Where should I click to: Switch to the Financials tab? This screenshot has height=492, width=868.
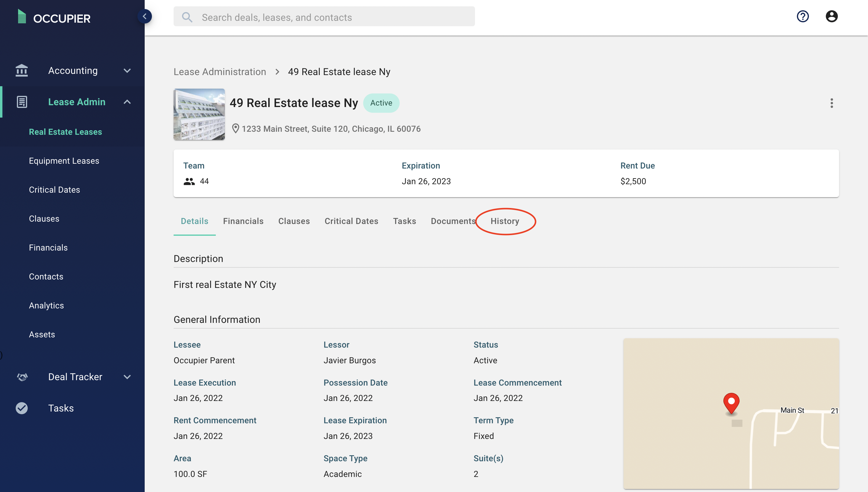pos(243,221)
